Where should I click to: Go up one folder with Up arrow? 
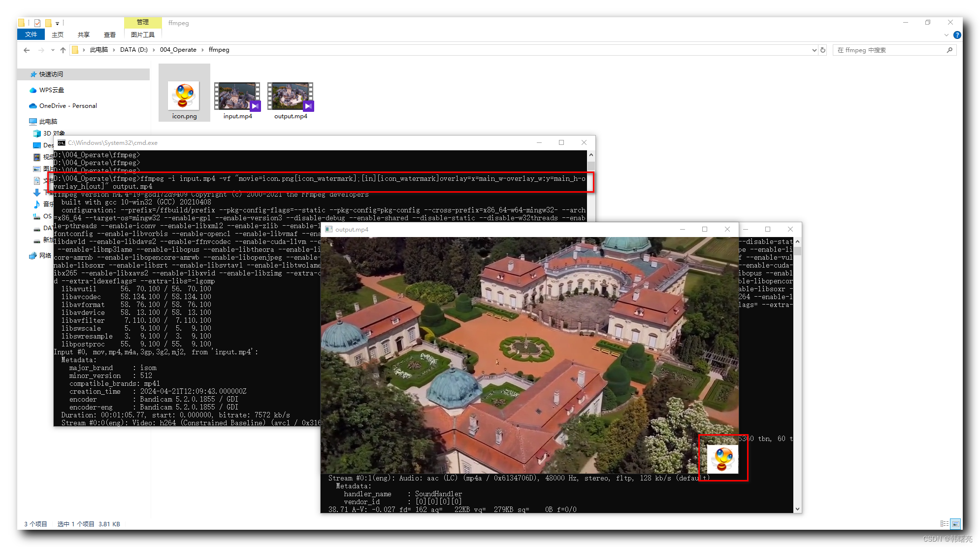pos(63,50)
